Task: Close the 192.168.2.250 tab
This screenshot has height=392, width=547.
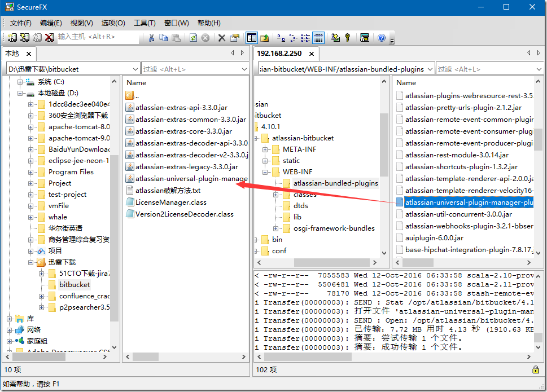Action: (x=312, y=54)
